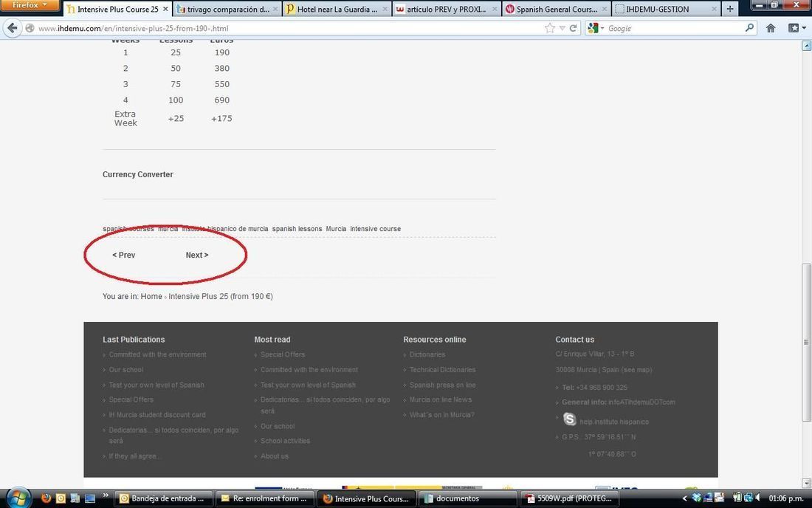Open a new tab with the plus button
Screen dimensions: 812x508
tap(729, 9)
